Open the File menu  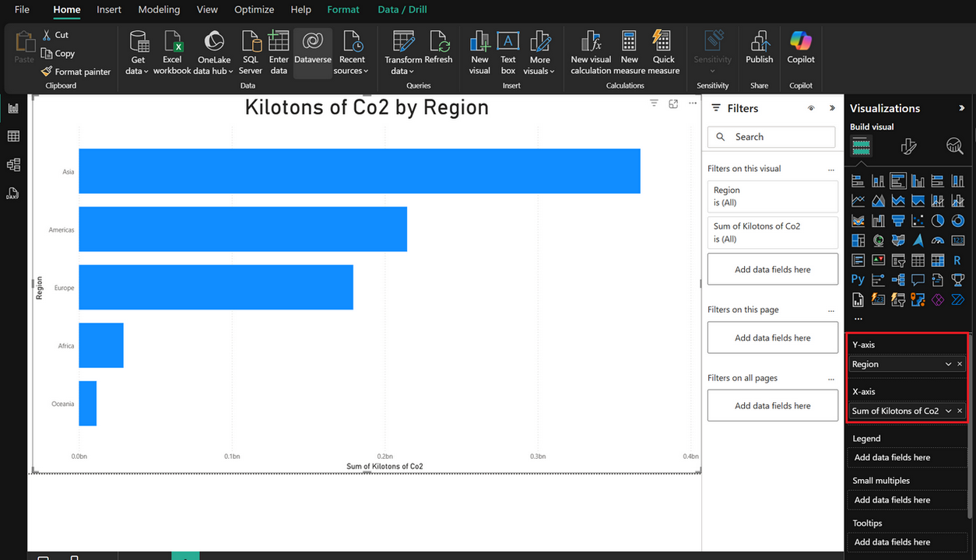[x=22, y=9]
